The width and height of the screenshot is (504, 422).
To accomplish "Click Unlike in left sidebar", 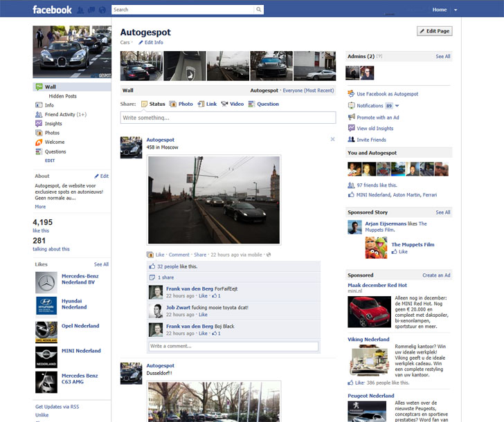I will pos(42,415).
